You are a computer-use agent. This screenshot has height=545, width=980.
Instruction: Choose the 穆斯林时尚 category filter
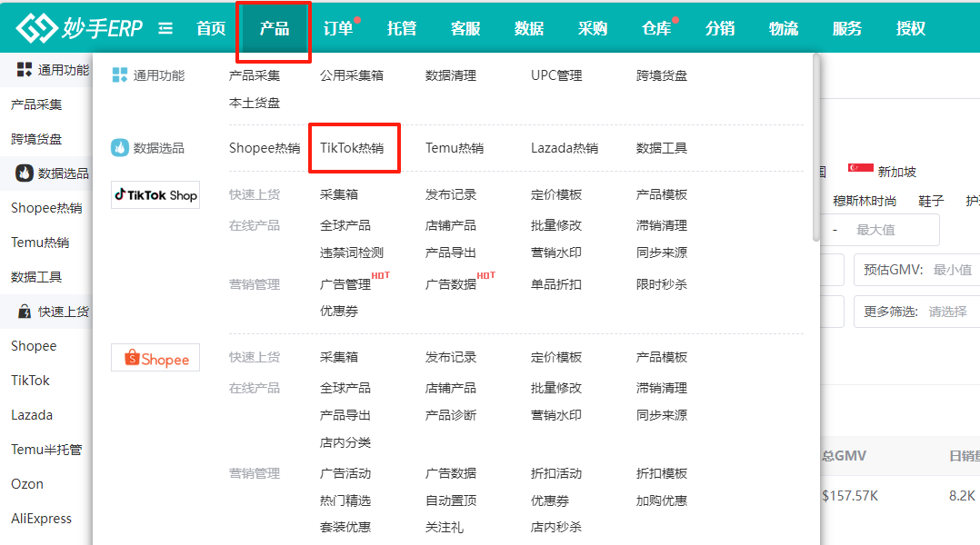[x=865, y=201]
